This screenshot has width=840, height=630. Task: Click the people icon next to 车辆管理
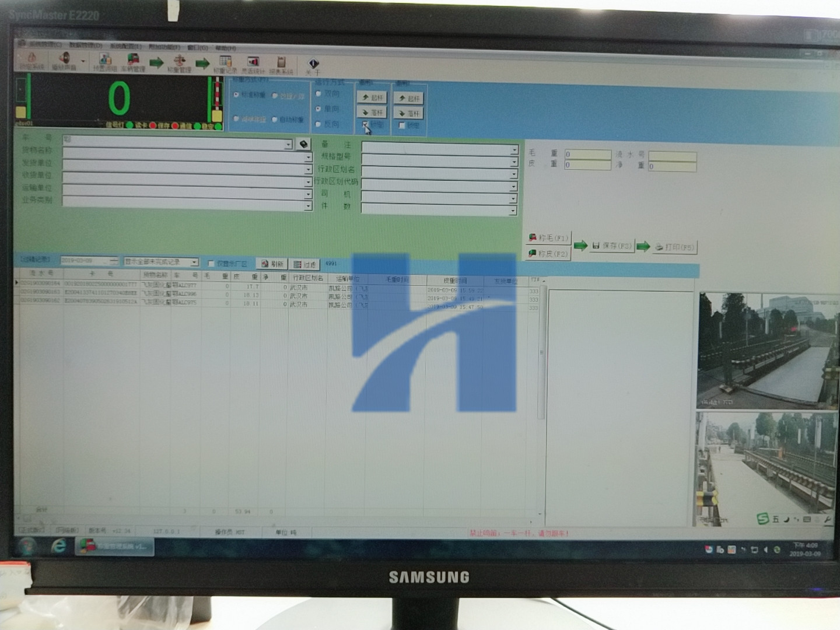[105, 61]
